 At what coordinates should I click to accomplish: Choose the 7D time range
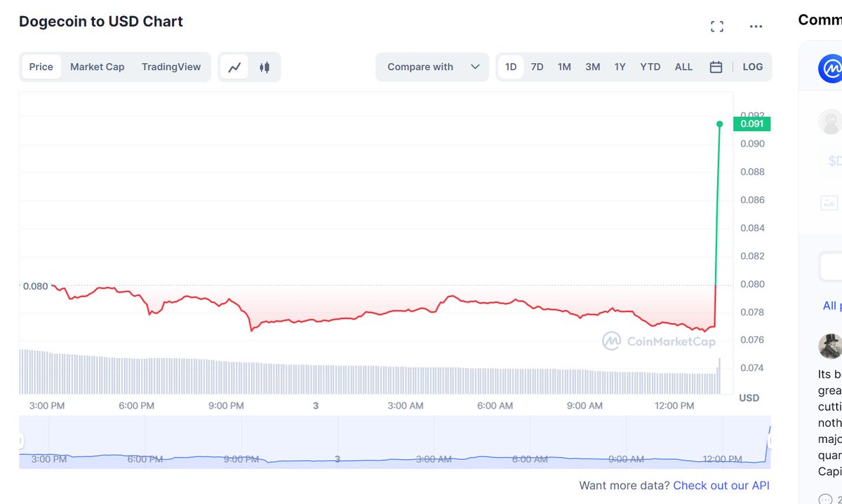click(537, 67)
